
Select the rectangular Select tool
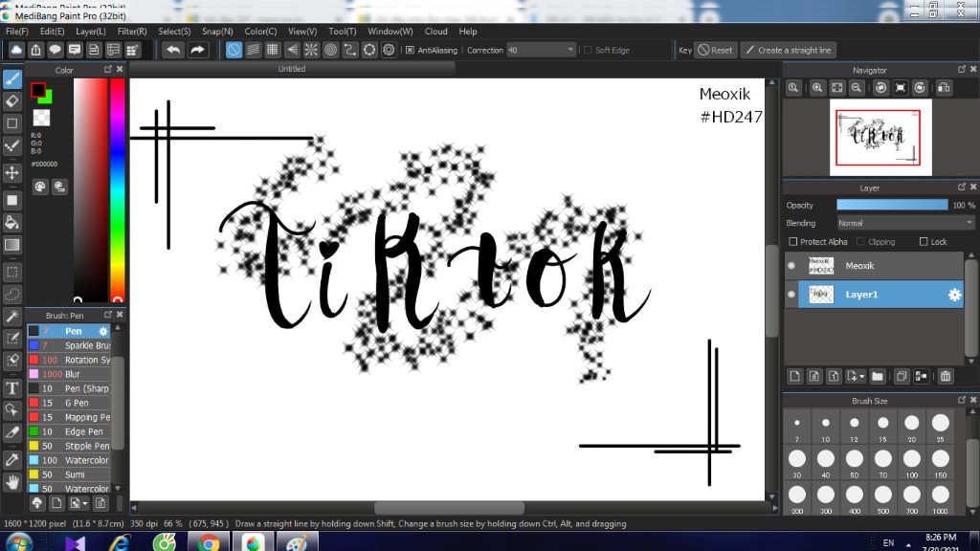[11, 273]
